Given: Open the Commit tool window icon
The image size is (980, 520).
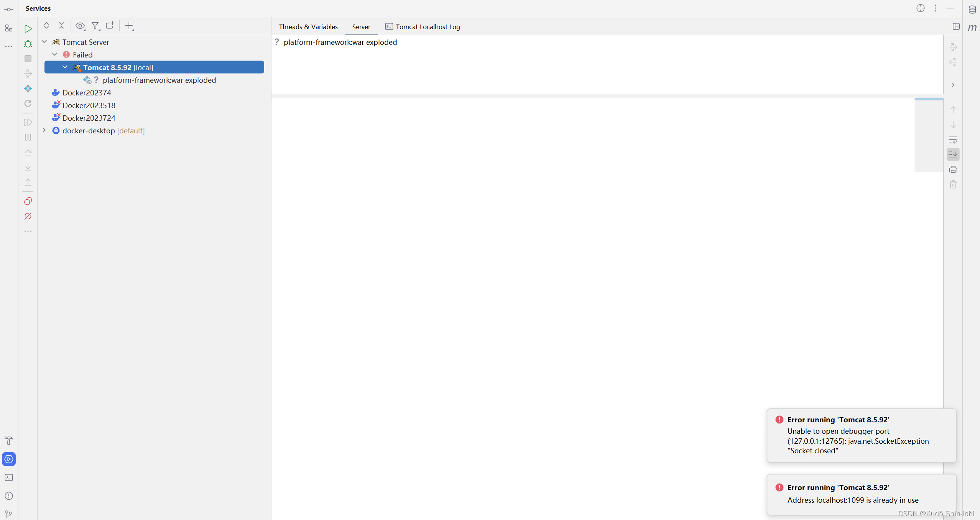Looking at the screenshot, I should tap(9, 10).
